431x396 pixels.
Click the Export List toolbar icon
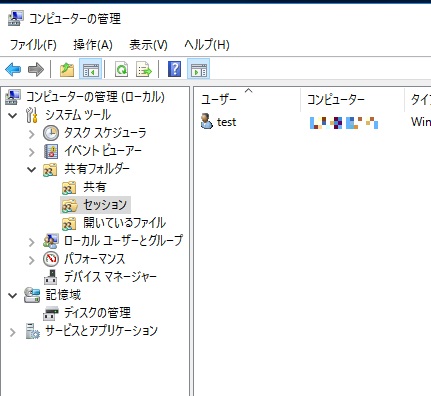[x=144, y=69]
